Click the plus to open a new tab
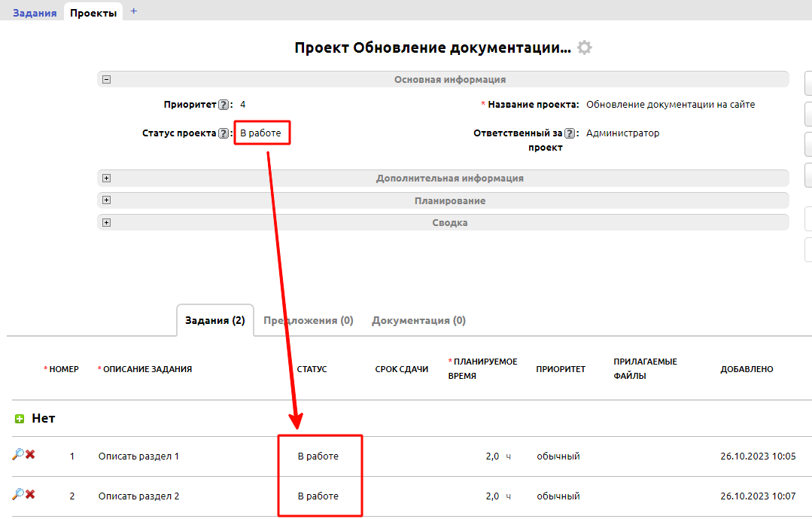The image size is (812, 519). click(133, 11)
